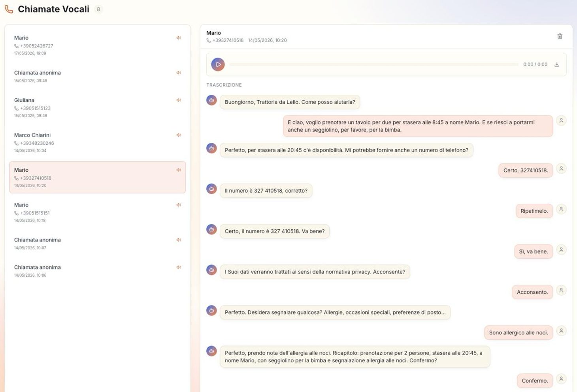
Task: Click speaker icon on Chiamata anonima 10:06
Action: tap(179, 267)
